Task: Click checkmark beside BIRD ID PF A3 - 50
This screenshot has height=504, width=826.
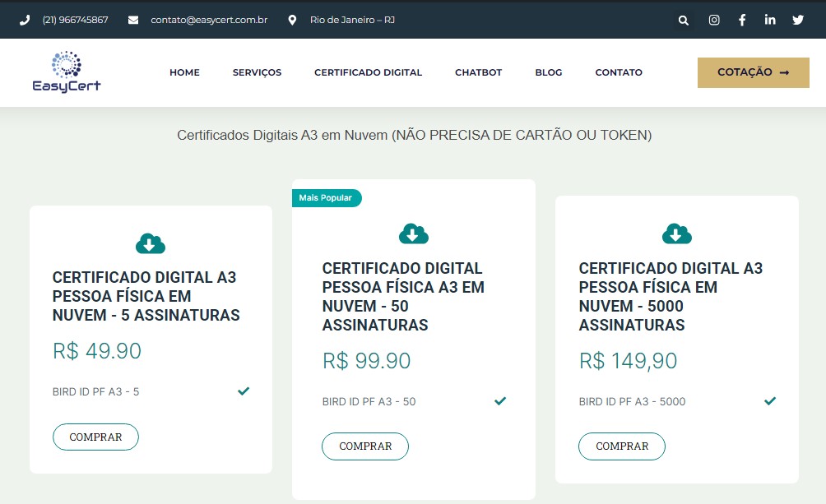Action: point(500,400)
